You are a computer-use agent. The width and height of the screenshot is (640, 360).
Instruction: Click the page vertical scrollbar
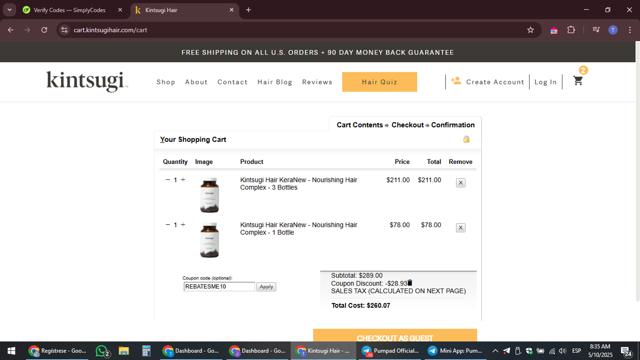(x=637, y=171)
